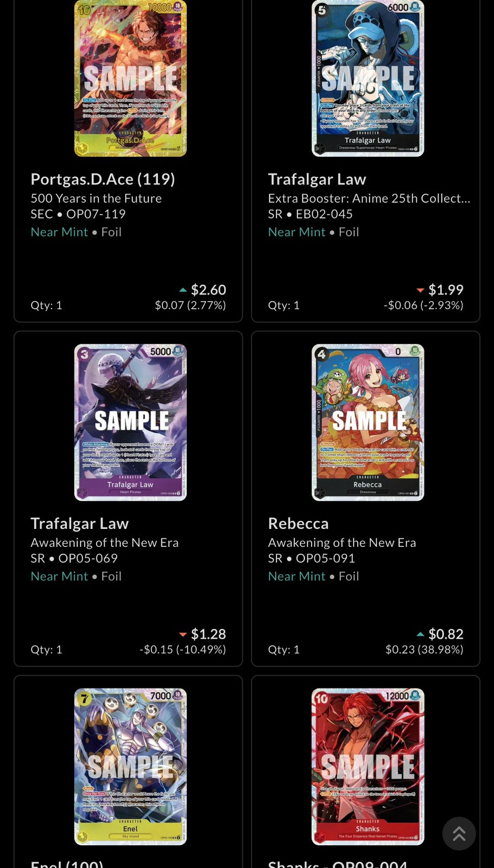Open the Rebecca card image

tap(368, 422)
